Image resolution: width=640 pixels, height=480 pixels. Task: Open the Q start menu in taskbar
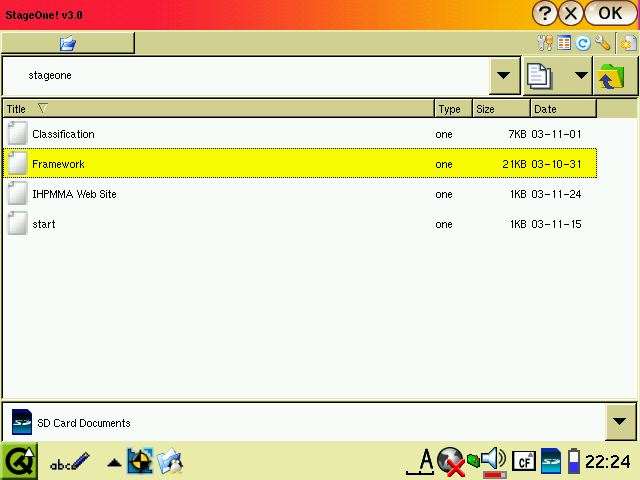click(19, 462)
